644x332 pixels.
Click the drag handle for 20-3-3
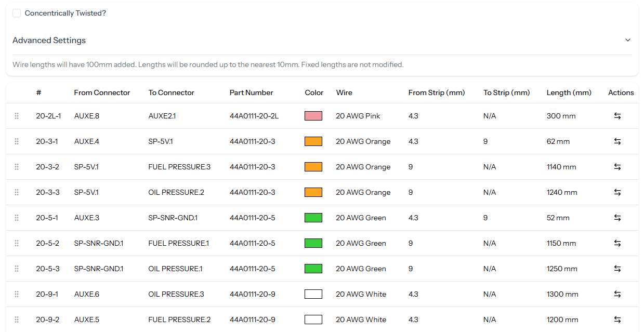pyautogui.click(x=17, y=192)
